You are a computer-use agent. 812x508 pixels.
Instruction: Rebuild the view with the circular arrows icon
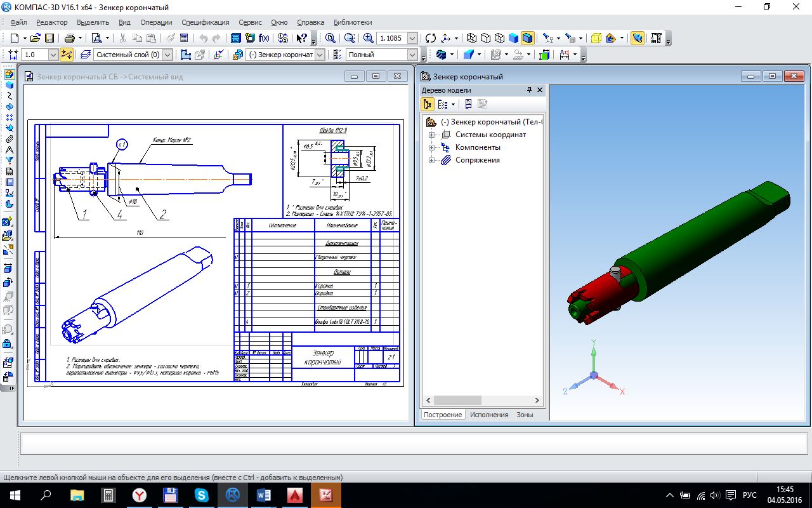click(x=431, y=38)
